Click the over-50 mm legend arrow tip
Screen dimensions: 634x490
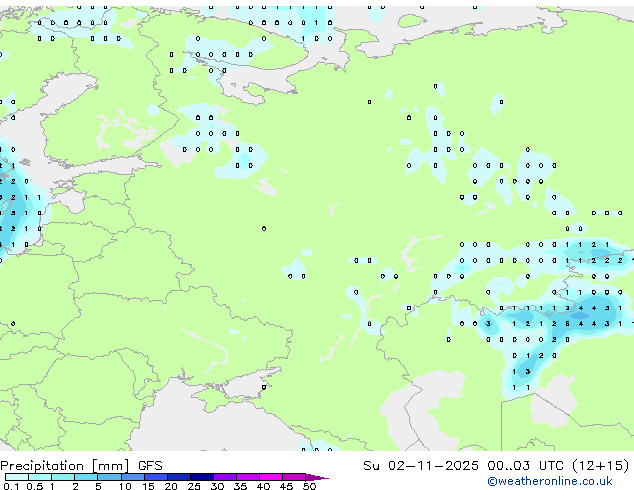[x=317, y=477]
